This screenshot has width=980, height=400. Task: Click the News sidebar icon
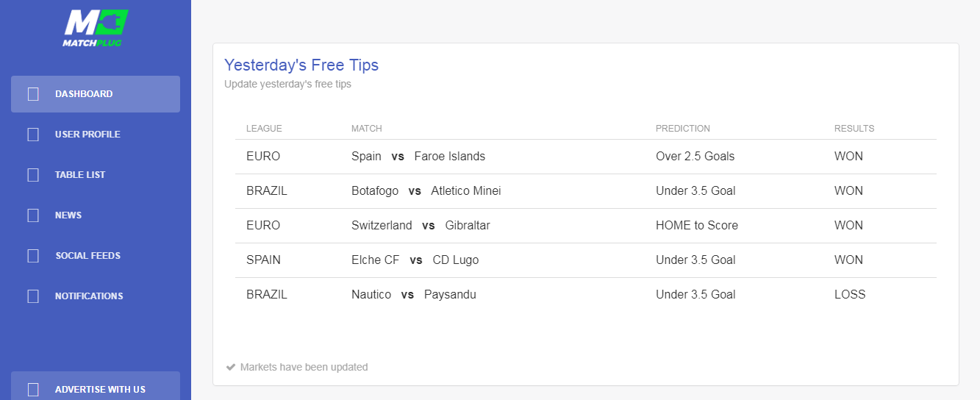pyautogui.click(x=33, y=215)
